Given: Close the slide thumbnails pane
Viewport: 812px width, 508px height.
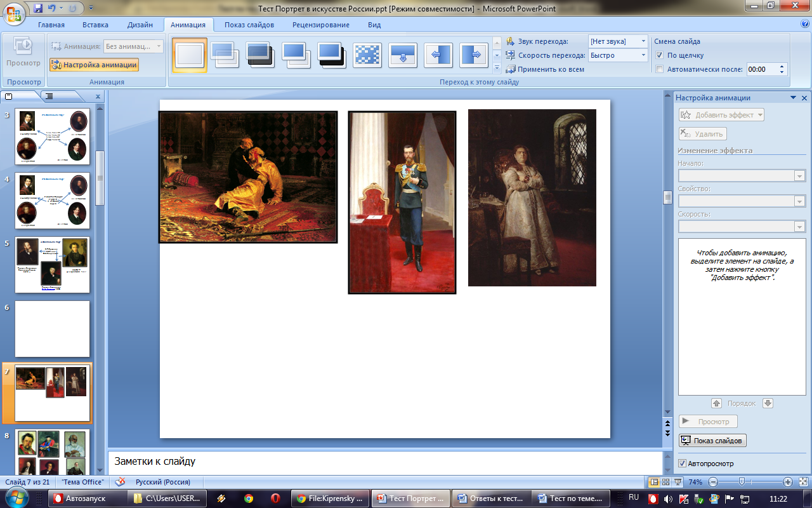Looking at the screenshot, I should (x=98, y=97).
